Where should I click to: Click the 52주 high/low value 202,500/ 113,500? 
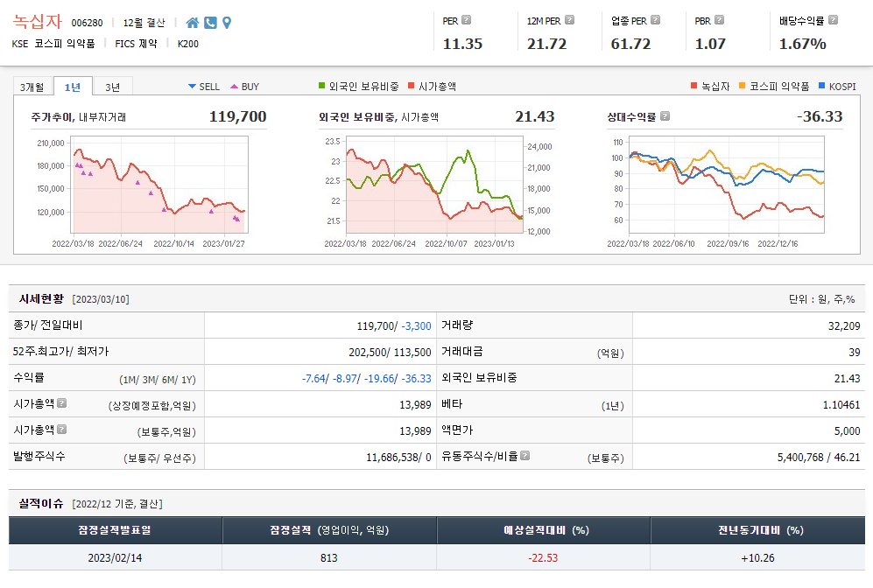coord(390,352)
